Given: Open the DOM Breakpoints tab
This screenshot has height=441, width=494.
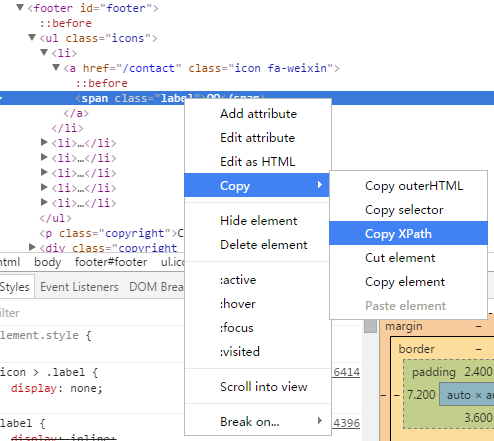Looking at the screenshot, I should click(156, 287).
